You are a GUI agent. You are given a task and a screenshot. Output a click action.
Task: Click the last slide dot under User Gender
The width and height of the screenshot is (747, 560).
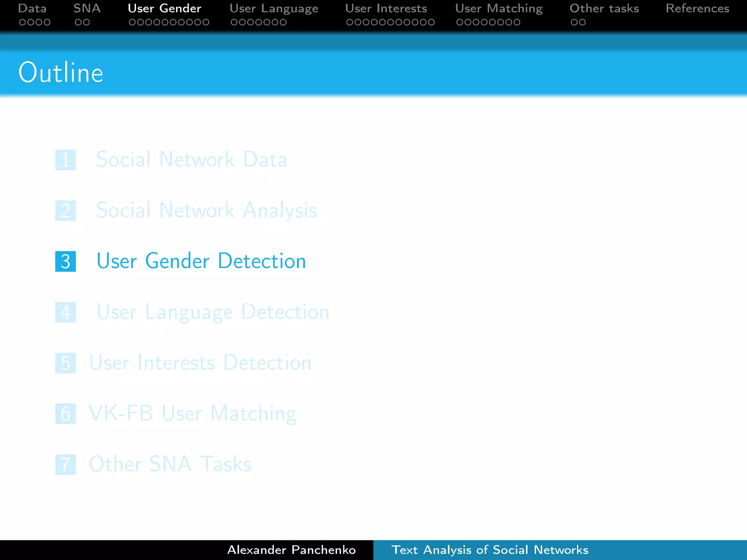coord(206,22)
